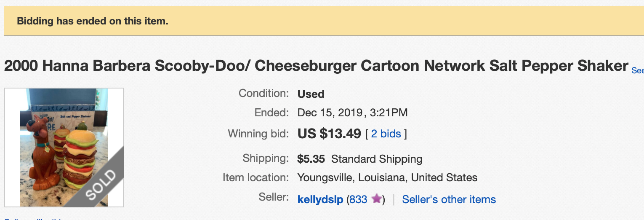This screenshot has width=644, height=220.
Task: Open the 2 bids history link
Action: tap(386, 134)
